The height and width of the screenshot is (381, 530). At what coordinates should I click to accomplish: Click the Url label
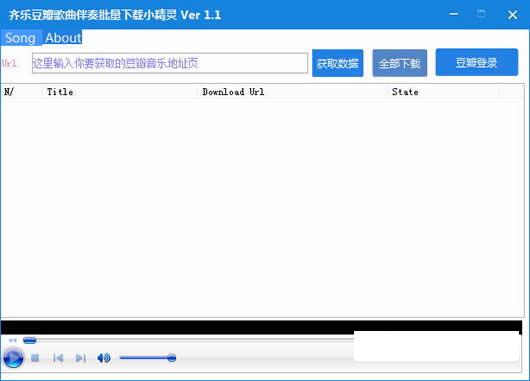[x=9, y=63]
